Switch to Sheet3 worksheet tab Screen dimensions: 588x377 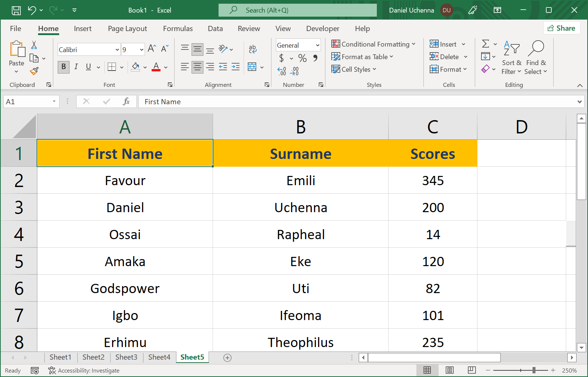(x=126, y=357)
